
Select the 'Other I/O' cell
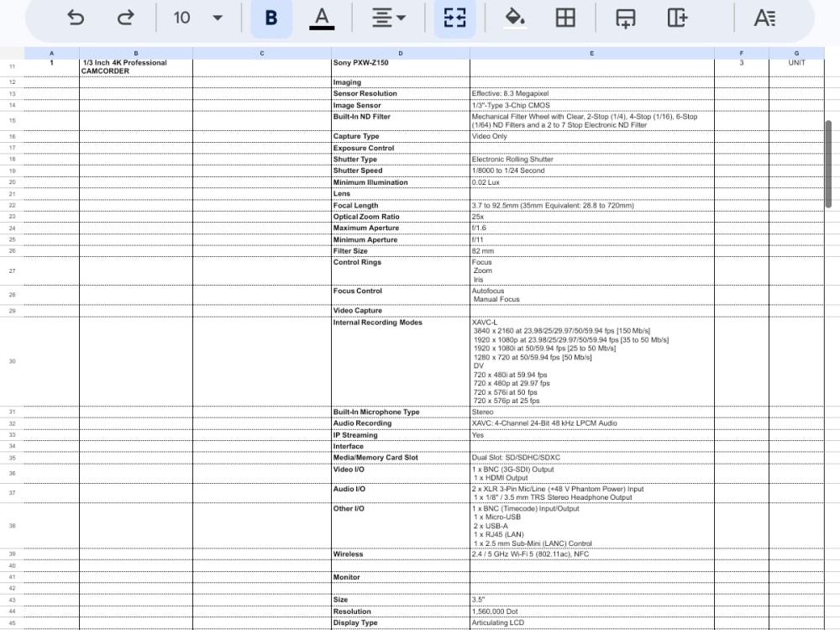click(x=401, y=526)
